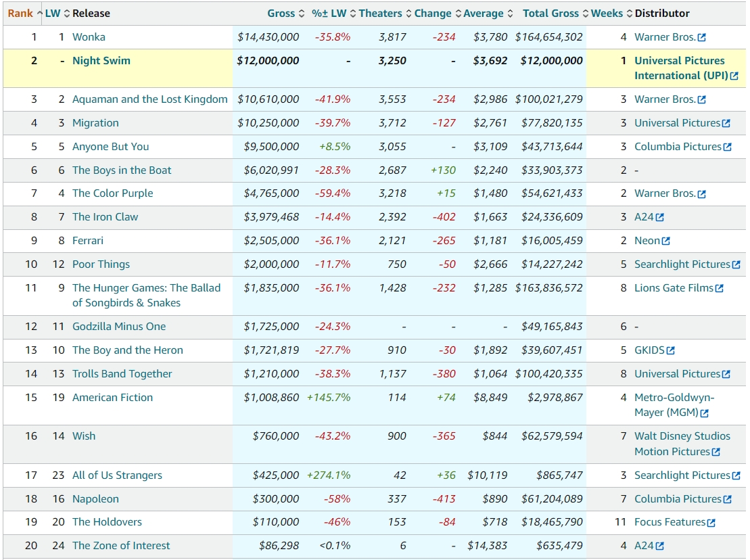Open external link icon in The Color Purple row
The width and height of the screenshot is (750, 560).
[x=702, y=193]
